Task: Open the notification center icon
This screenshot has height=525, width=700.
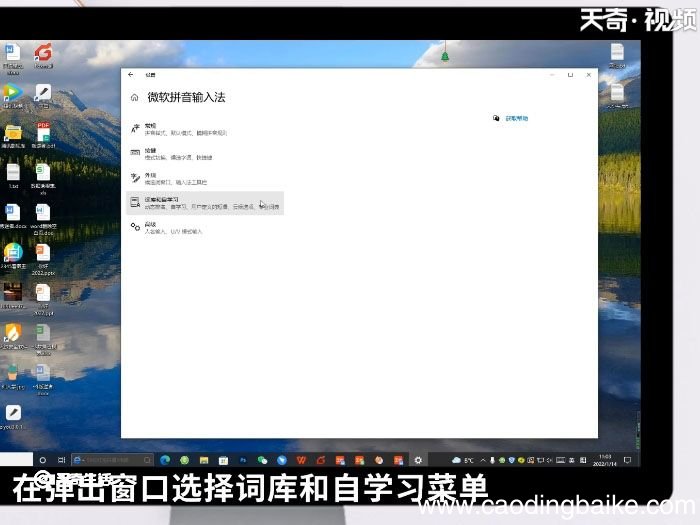Action: click(627, 460)
